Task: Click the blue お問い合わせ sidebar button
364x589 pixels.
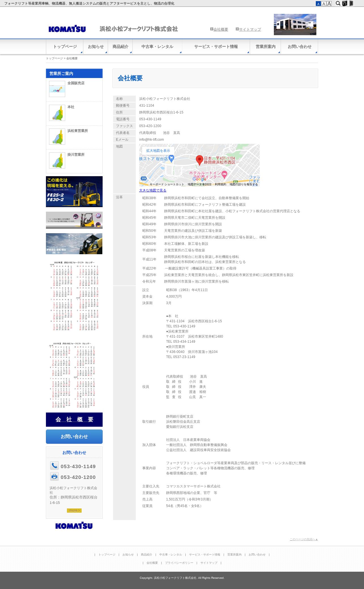Action: 74,437
